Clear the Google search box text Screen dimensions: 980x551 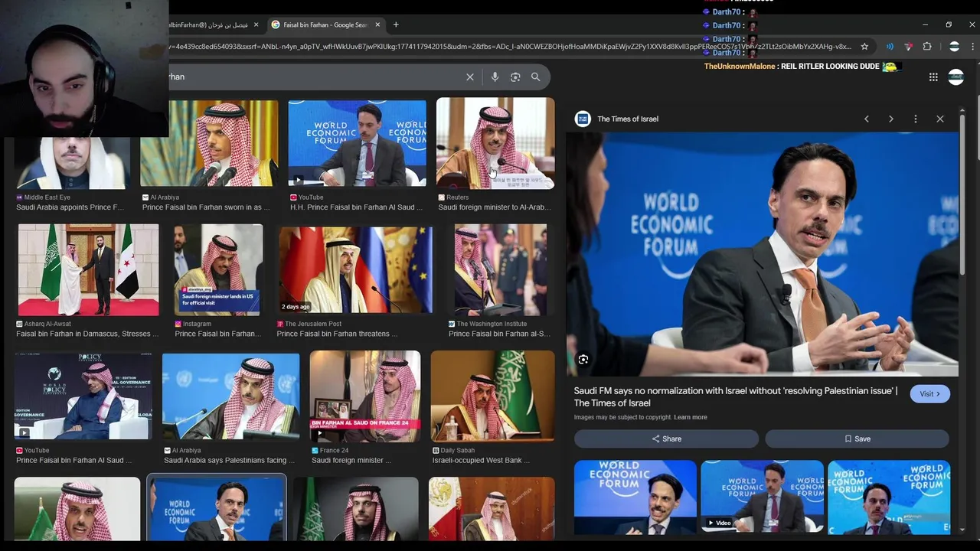[x=470, y=77]
